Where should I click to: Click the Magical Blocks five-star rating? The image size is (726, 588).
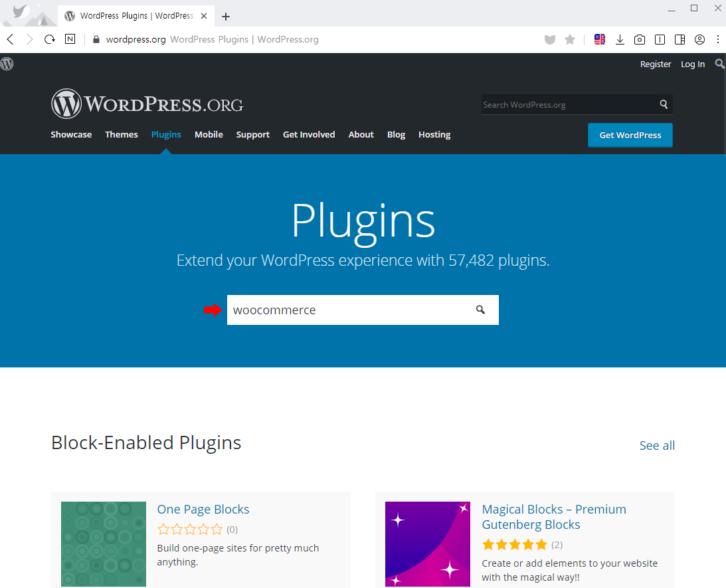(x=514, y=544)
